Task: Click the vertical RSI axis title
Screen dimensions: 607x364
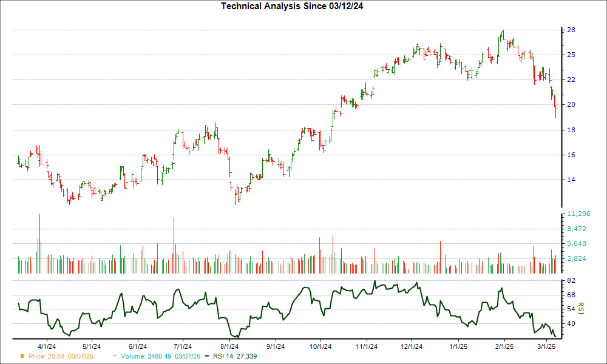Action: (x=580, y=308)
